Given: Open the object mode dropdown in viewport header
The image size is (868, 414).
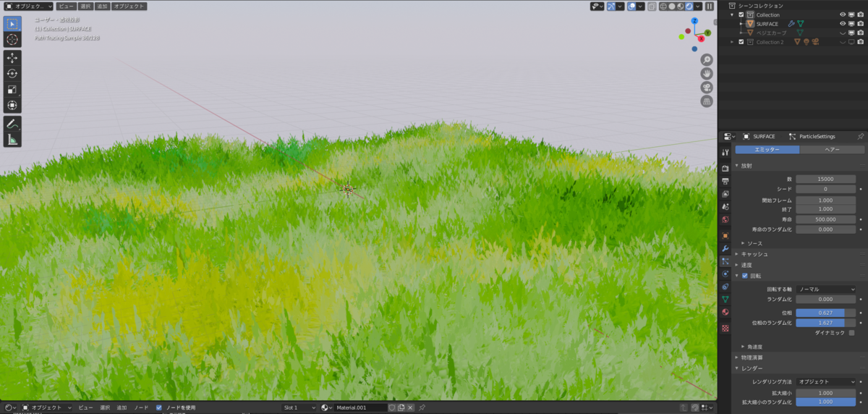Looking at the screenshot, I should tap(28, 6).
